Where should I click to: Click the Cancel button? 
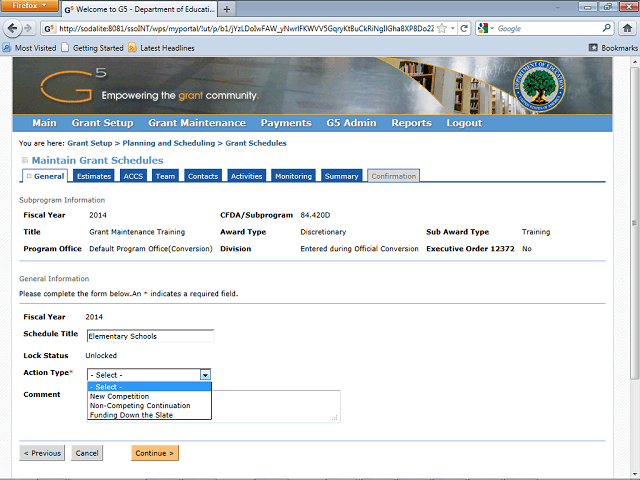click(x=87, y=453)
